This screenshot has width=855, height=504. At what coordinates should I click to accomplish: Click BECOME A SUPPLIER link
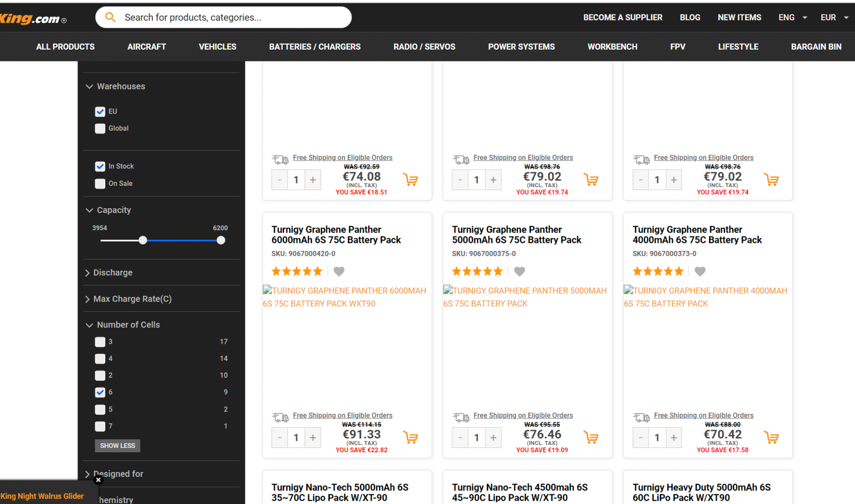coord(623,18)
